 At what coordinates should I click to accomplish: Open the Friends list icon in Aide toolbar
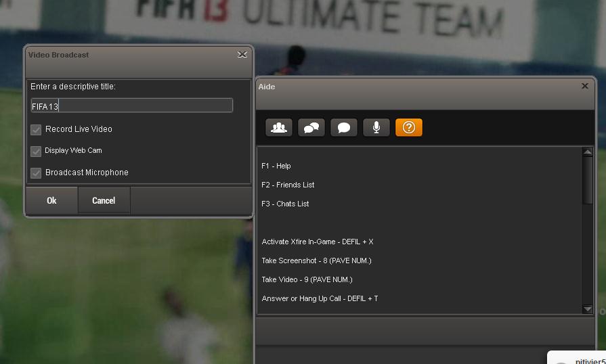[279, 127]
